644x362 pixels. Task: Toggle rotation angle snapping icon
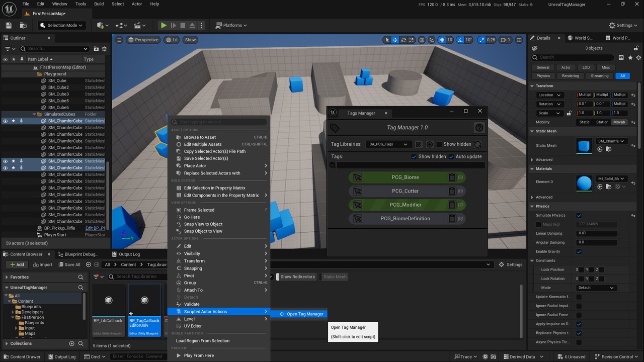tap(461, 40)
